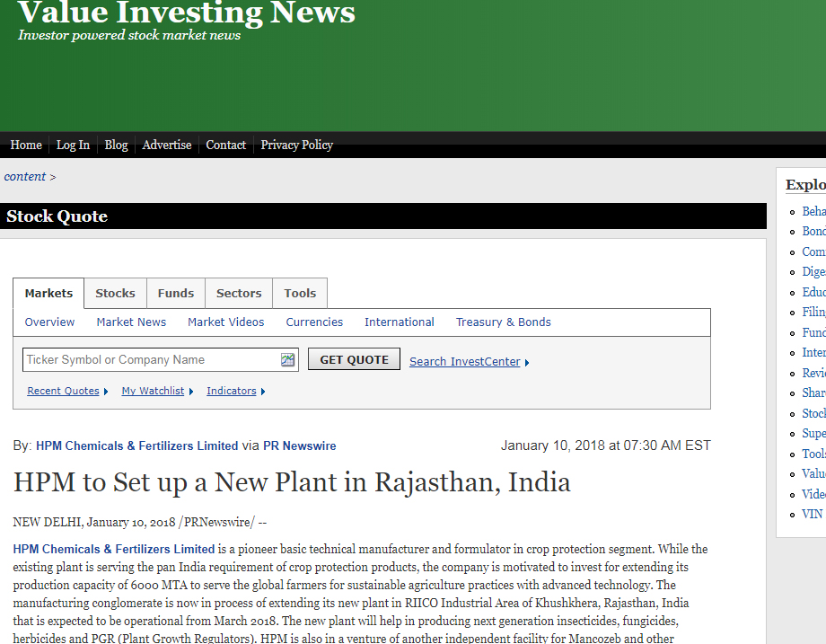826x644 pixels.
Task: Open the Advertise menu item
Action: click(166, 145)
